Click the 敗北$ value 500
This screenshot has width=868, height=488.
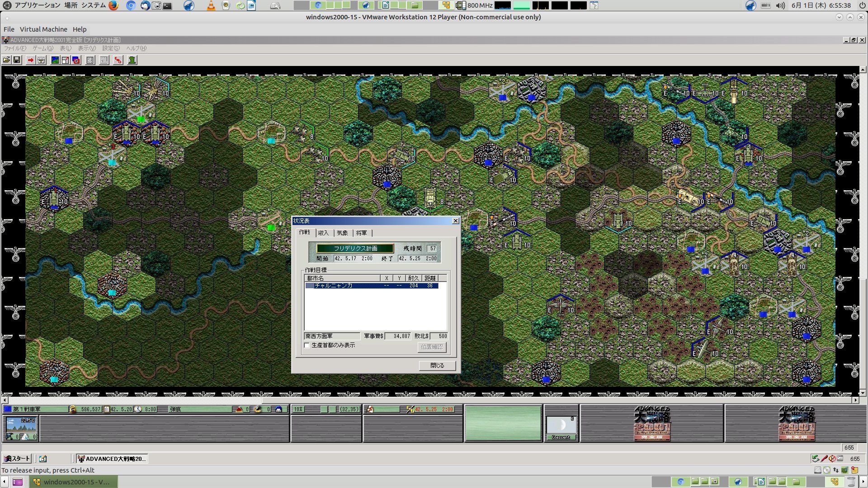click(x=439, y=336)
